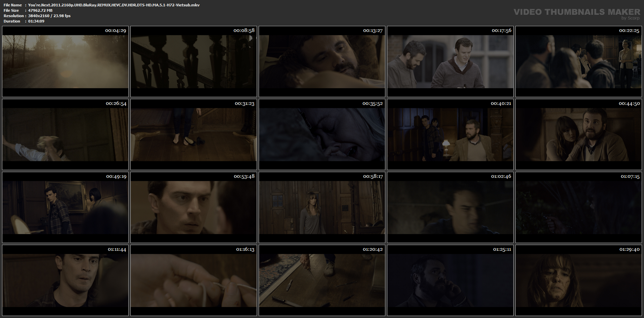Click the frame timestamped 00:58:17
Viewport: 644px width, 318px height.
(322, 207)
